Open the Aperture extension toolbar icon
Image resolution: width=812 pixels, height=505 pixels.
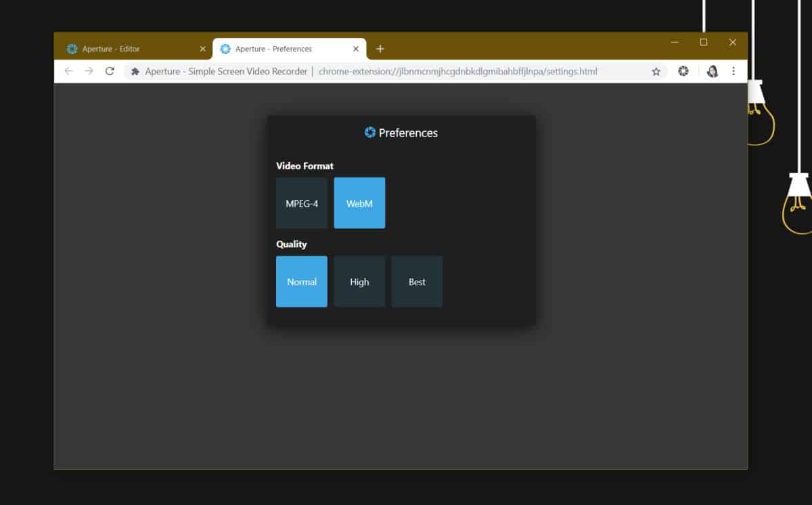pyautogui.click(x=683, y=71)
